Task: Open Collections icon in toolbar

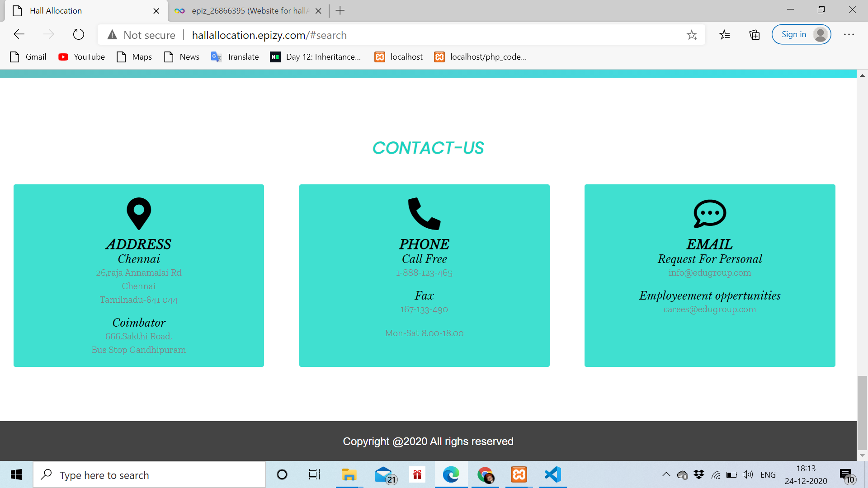Action: (754, 35)
